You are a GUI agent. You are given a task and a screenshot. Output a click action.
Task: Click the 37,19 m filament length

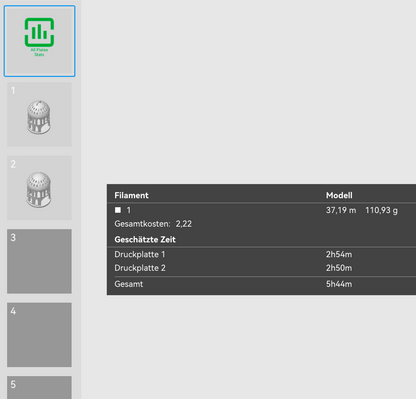pos(341,210)
